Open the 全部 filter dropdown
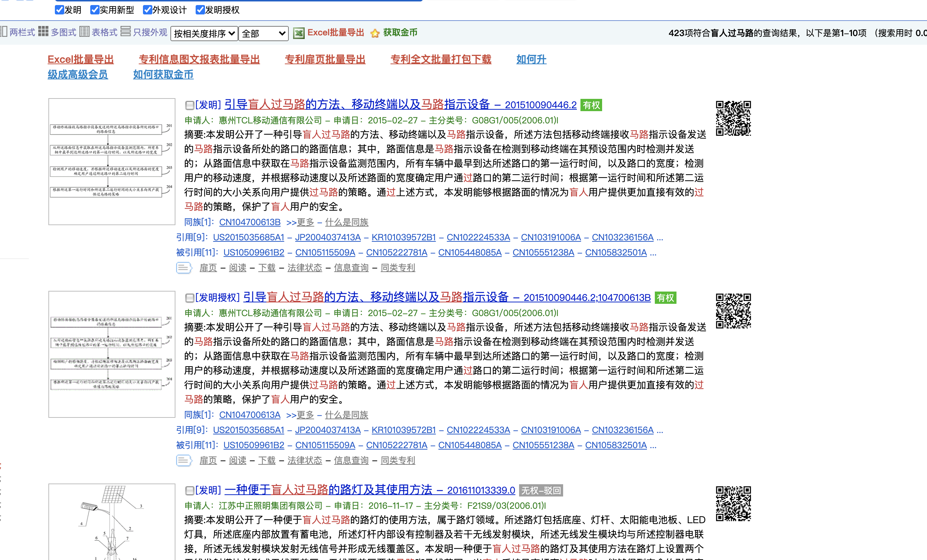This screenshot has height=560, width=927. tap(264, 34)
